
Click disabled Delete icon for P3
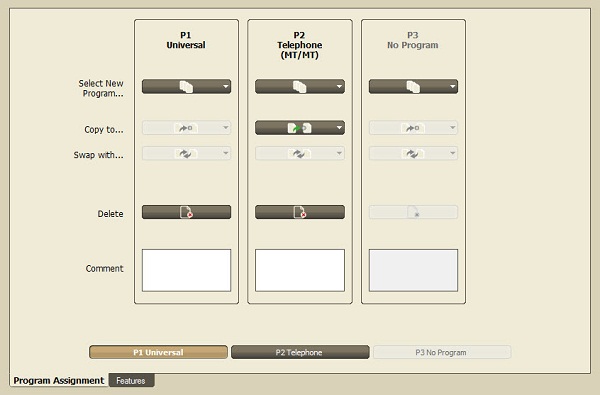point(413,212)
